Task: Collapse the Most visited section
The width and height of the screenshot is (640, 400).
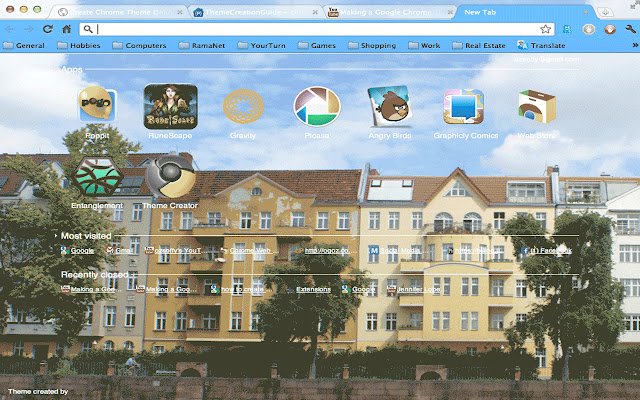Action: 56,236
